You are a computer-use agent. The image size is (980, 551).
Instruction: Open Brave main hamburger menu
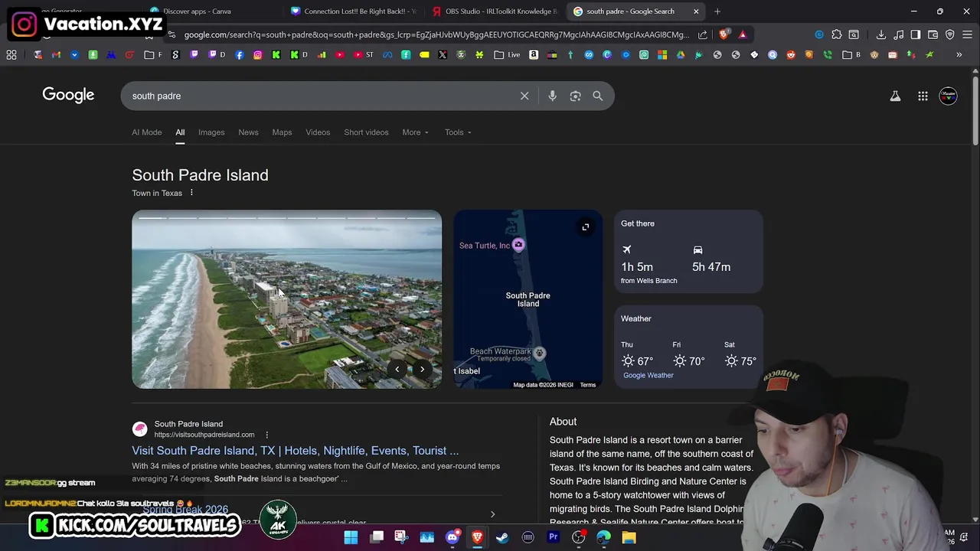pyautogui.click(x=967, y=34)
